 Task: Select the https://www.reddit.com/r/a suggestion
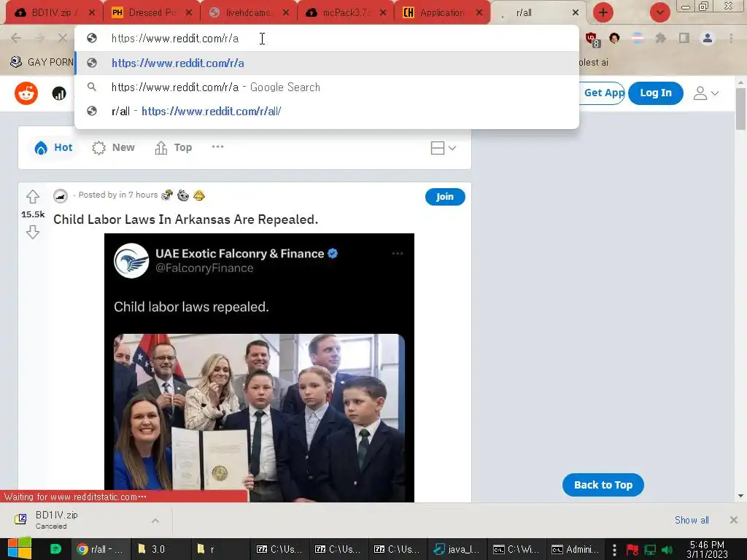tap(327, 63)
